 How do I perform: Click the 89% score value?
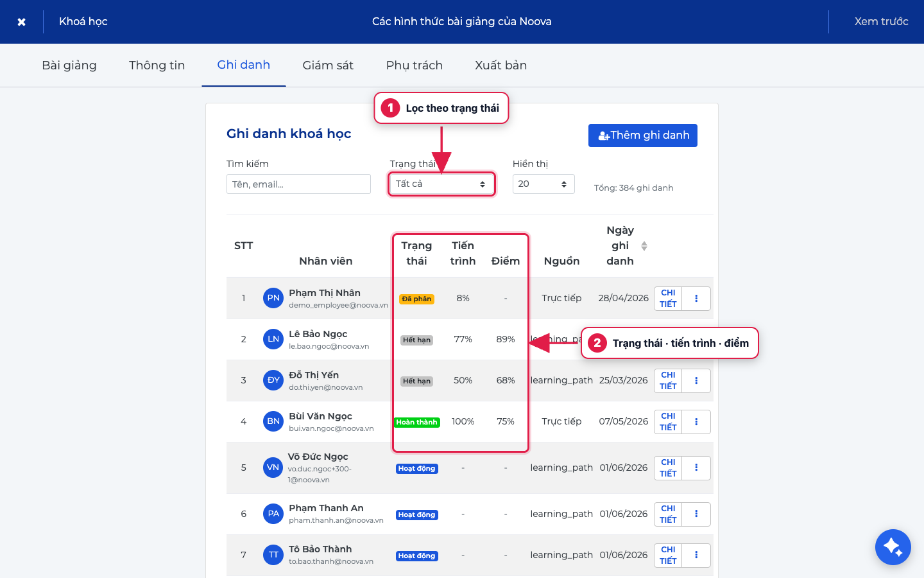[x=506, y=339]
